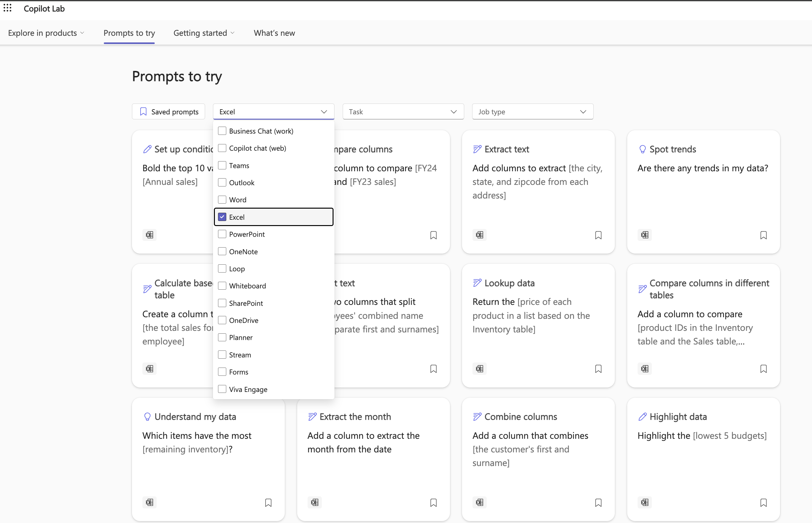The image size is (812, 523).
Task: Open the Copilot Lab home link
Action: click(44, 9)
